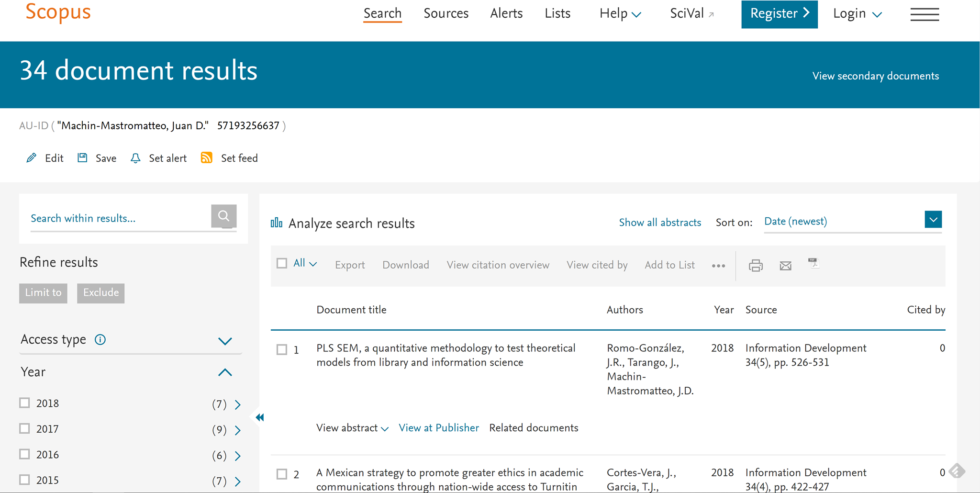Select the checkbox for document 1
Viewport: 980px width, 493px height.
click(282, 350)
